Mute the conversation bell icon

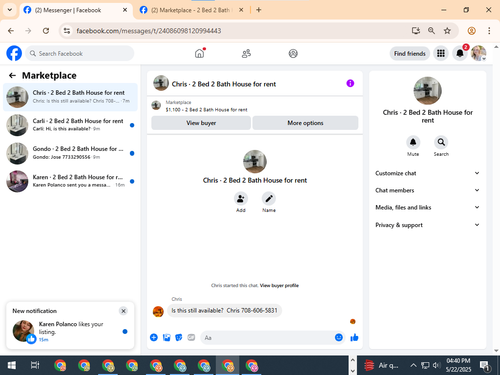tap(413, 142)
